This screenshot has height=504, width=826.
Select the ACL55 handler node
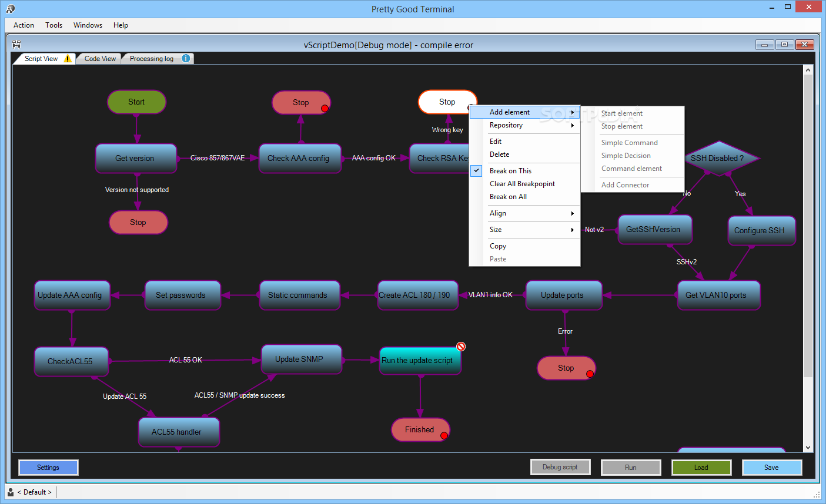tap(179, 432)
